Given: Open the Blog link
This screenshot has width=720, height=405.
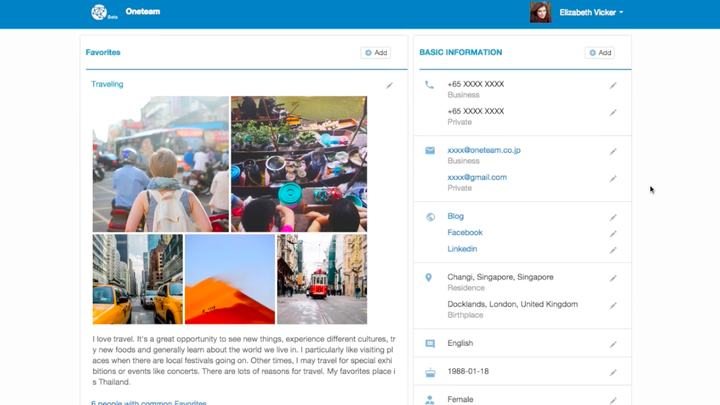Looking at the screenshot, I should tap(456, 216).
